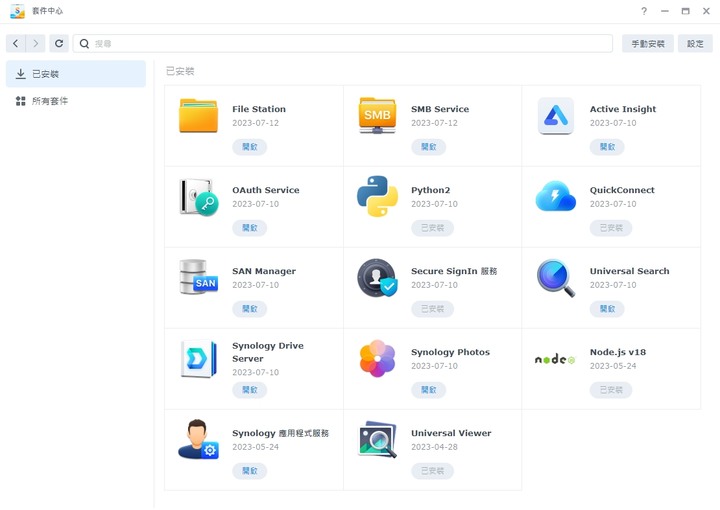Click the OAuth Service title text
This screenshot has height=510, width=720.
pyautogui.click(x=265, y=190)
